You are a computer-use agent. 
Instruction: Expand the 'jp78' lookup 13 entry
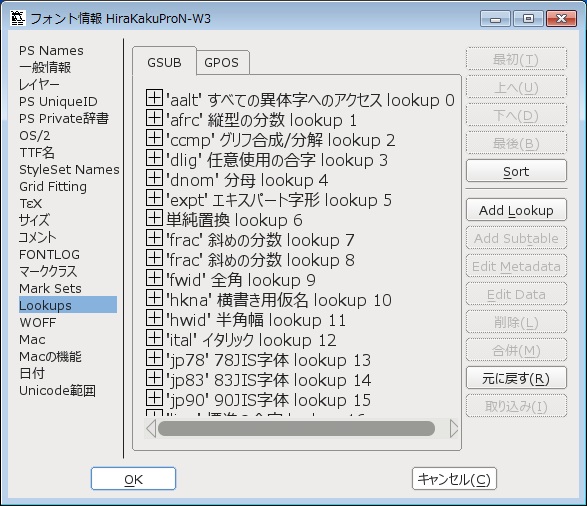tap(154, 358)
